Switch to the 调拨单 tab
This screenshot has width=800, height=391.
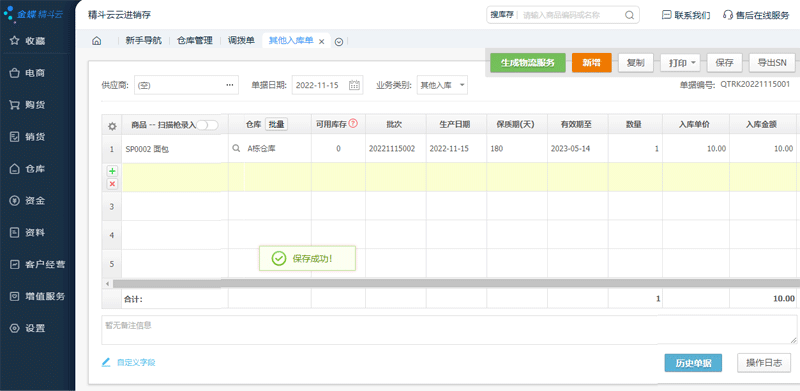(x=241, y=41)
